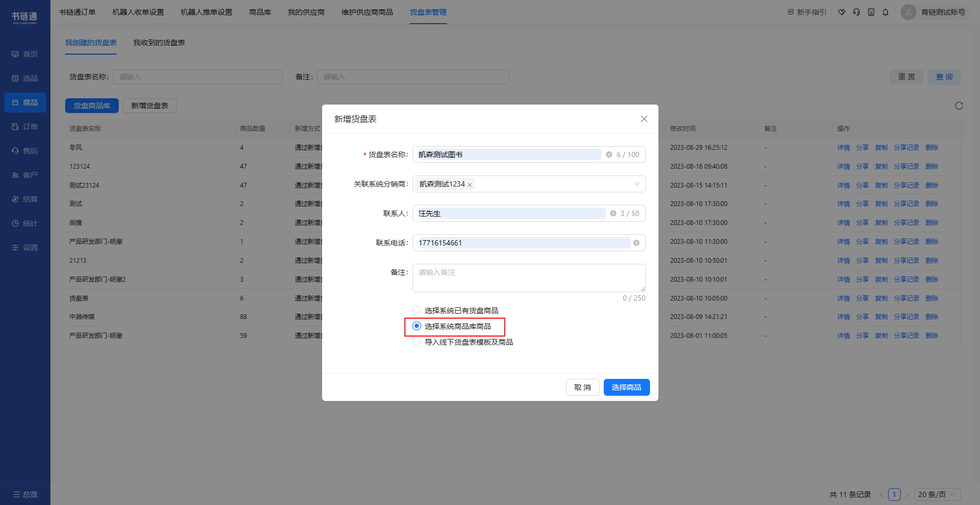980x505 pixels.
Task: Open 商品 in sidebar
Action: coord(25,102)
